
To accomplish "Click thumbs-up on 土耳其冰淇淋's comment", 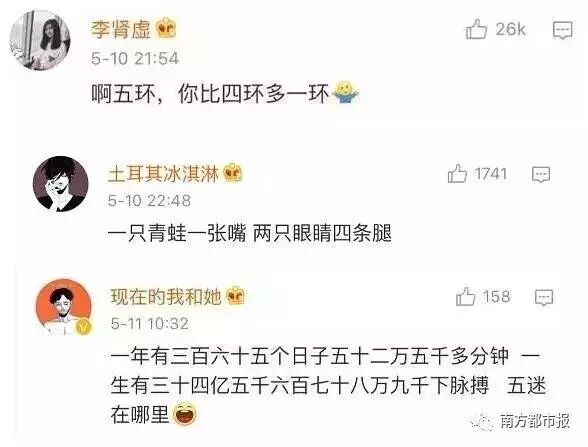I will [x=457, y=174].
